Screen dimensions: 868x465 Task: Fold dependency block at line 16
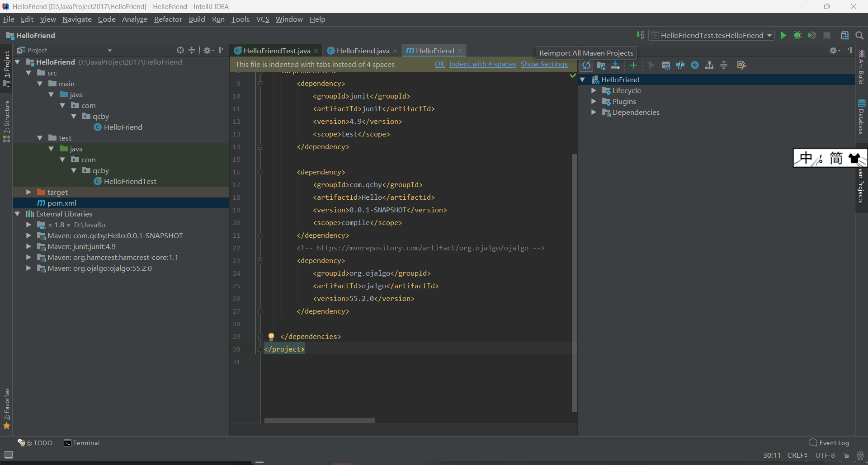point(260,172)
